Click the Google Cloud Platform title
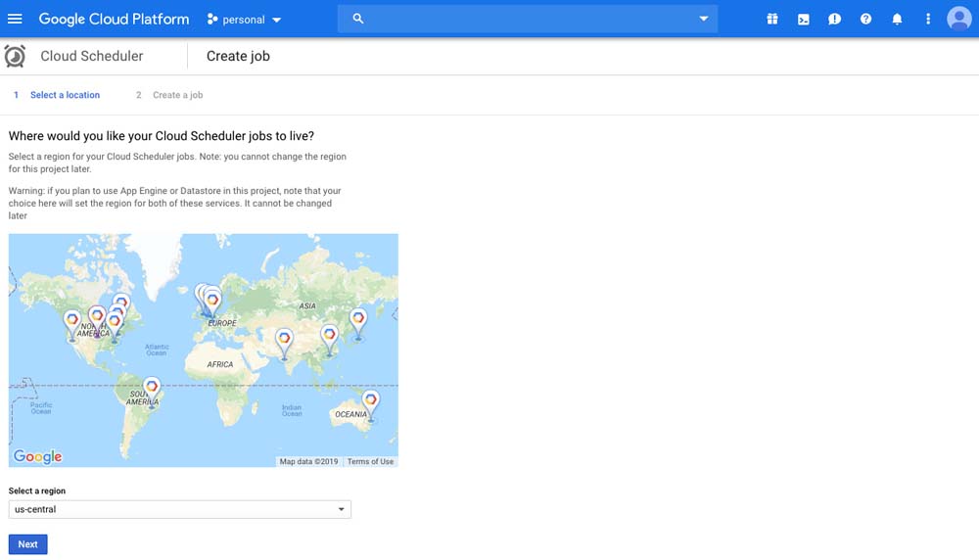The image size is (979, 560). coord(114,19)
